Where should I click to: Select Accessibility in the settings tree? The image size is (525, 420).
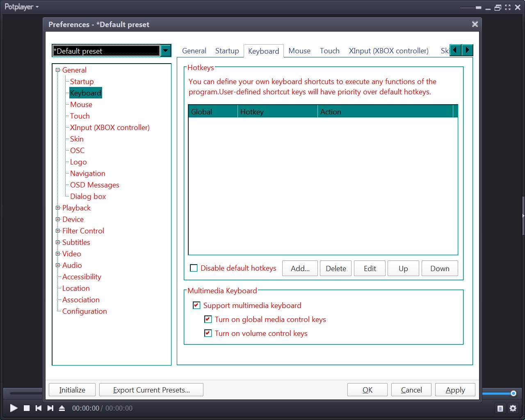[x=82, y=277]
